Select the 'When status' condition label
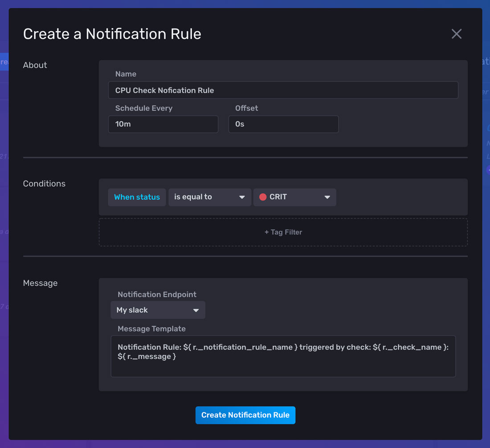 137,197
